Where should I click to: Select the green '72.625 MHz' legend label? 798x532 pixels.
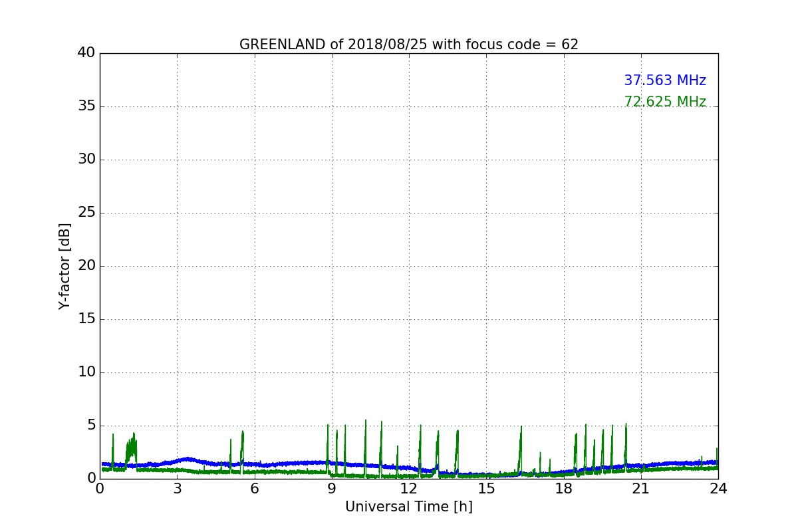click(665, 102)
